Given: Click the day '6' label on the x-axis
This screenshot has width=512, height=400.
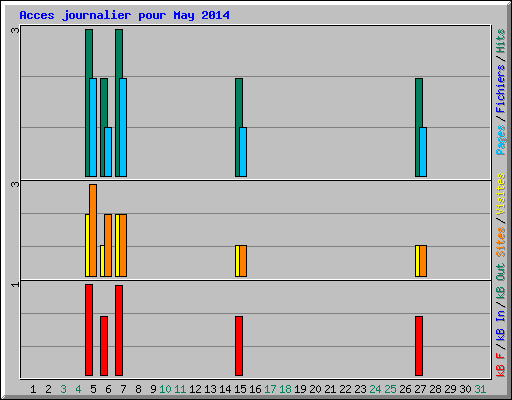Looking at the screenshot, I should tap(108, 389).
